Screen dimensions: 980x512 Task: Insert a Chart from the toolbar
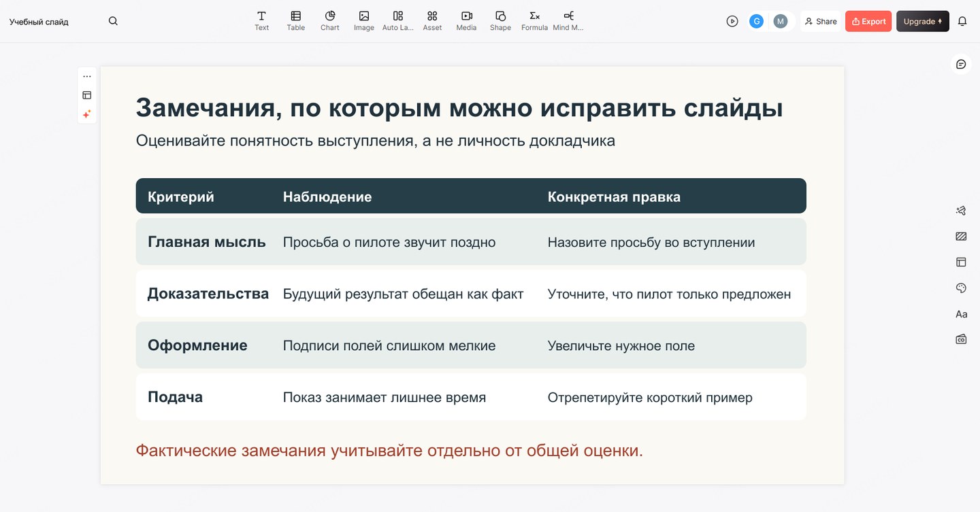click(x=329, y=21)
